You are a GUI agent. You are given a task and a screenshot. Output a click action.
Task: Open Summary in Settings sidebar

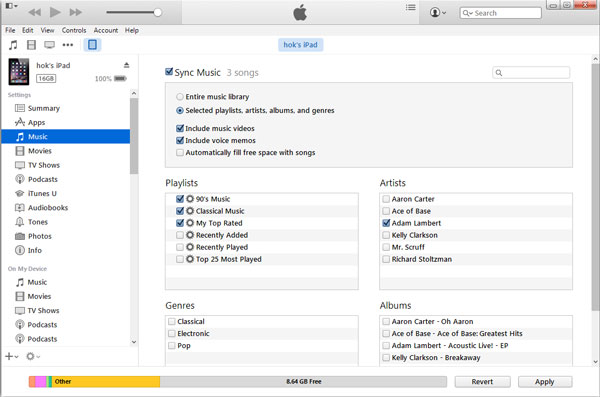44,108
